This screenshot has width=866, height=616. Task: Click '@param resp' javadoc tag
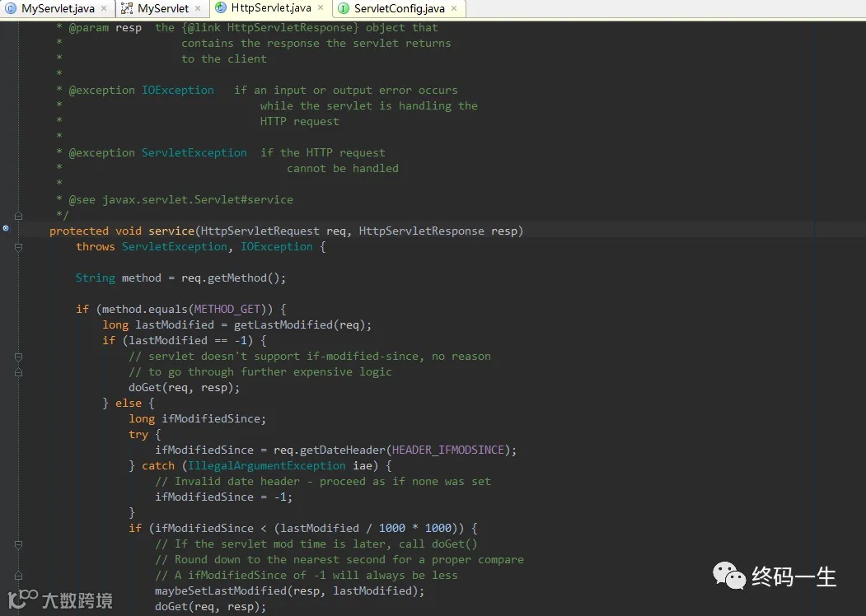pyautogui.click(x=105, y=28)
